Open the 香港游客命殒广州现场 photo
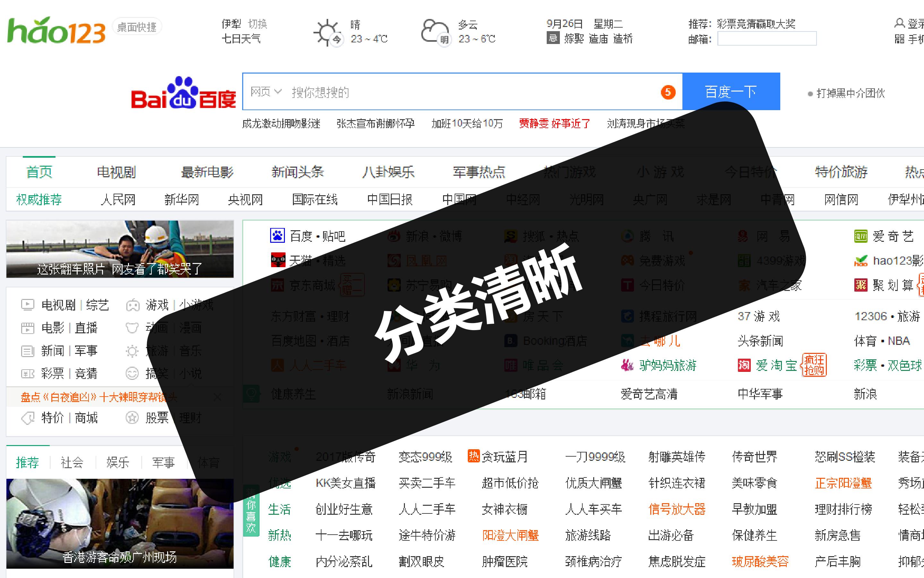The height and width of the screenshot is (578, 924). pyautogui.click(x=120, y=523)
